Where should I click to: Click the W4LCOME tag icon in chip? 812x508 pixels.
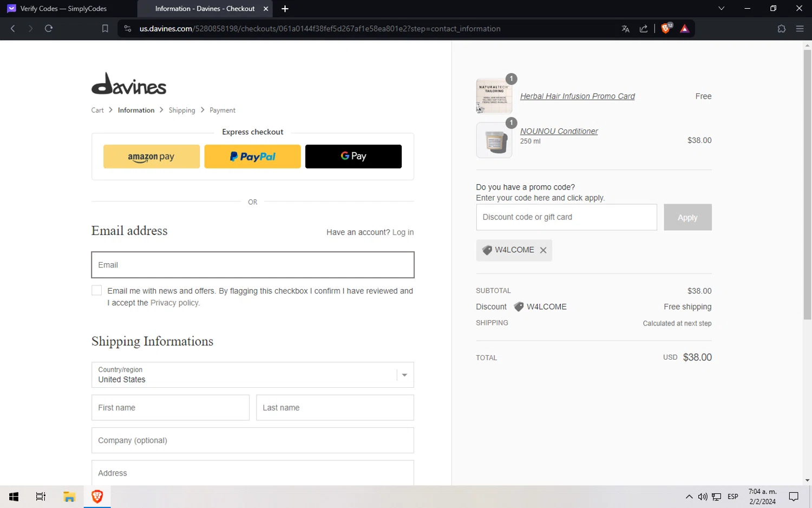487,250
